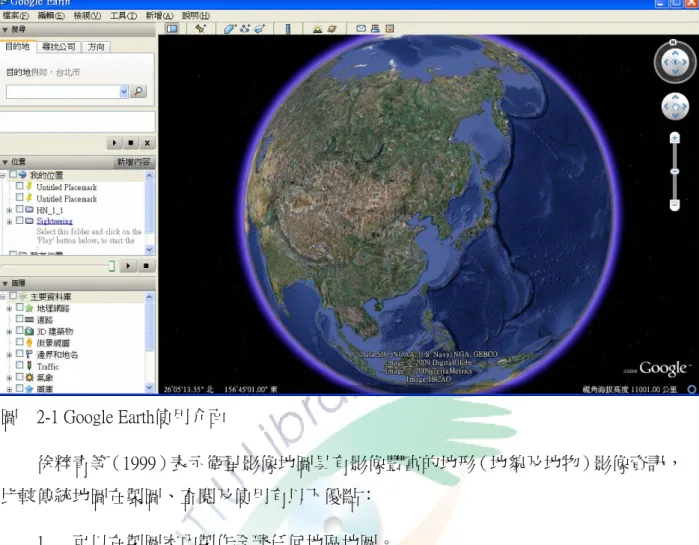Open the destination search box dropdown arrow
The image size is (699, 545).
tap(124, 92)
